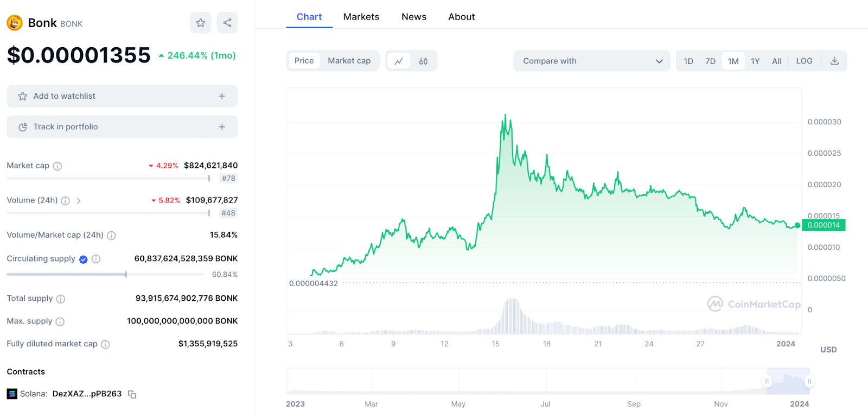Click plus icon on Add to watchlist
868x418 pixels.
tap(222, 96)
